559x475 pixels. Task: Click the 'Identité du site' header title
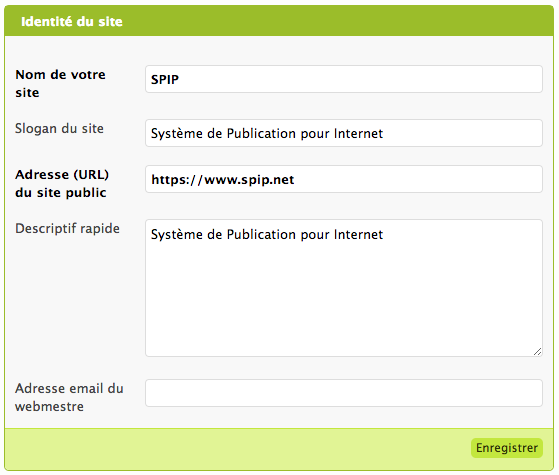(x=72, y=22)
